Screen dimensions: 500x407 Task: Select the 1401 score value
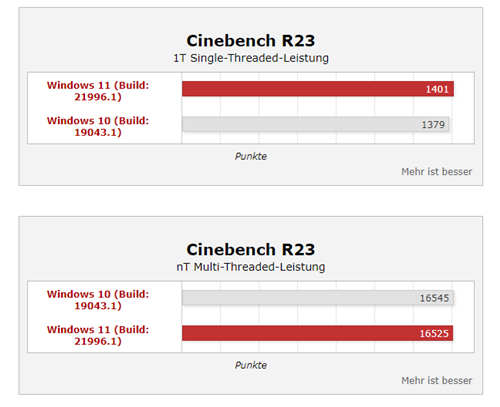pyautogui.click(x=437, y=89)
